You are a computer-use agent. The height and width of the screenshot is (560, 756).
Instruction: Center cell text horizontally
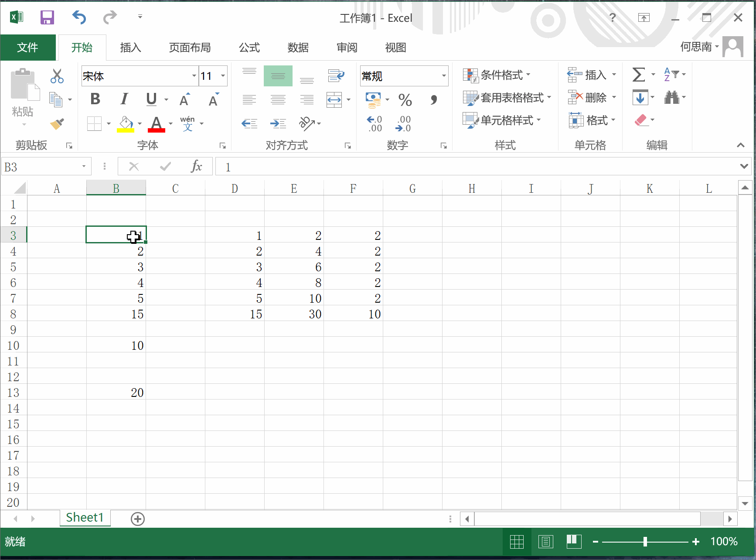tap(278, 100)
